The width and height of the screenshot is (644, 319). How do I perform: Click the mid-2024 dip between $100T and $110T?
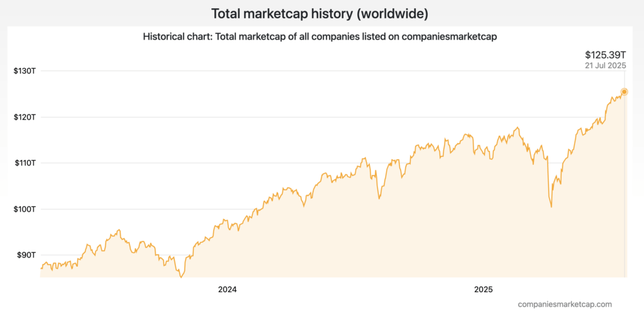pyautogui.click(x=379, y=199)
